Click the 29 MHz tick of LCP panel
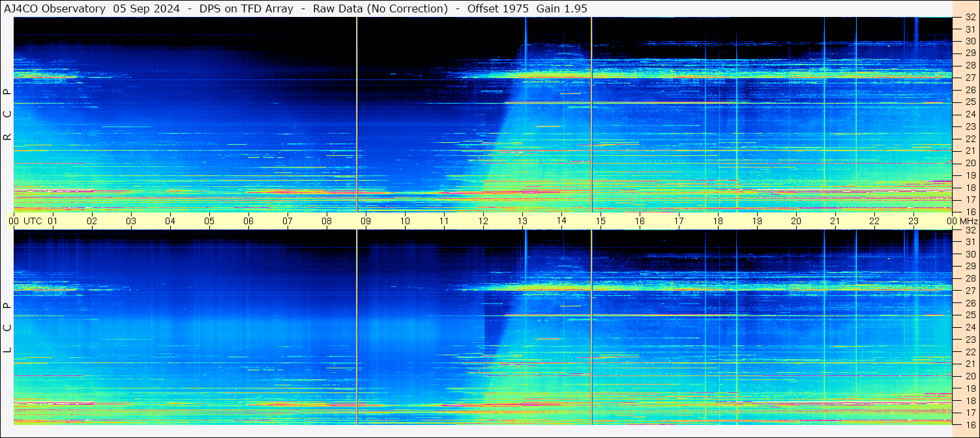This screenshot has width=980, height=438. [x=970, y=267]
